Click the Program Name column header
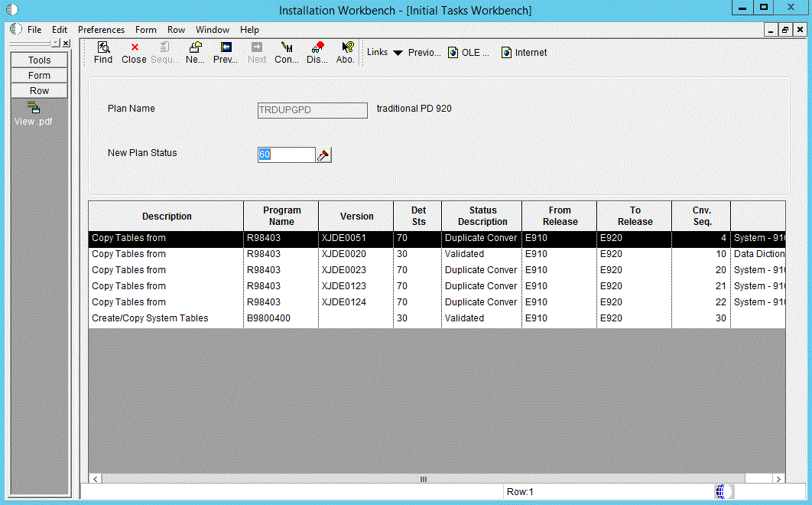The width and height of the screenshot is (812, 505). tap(281, 216)
